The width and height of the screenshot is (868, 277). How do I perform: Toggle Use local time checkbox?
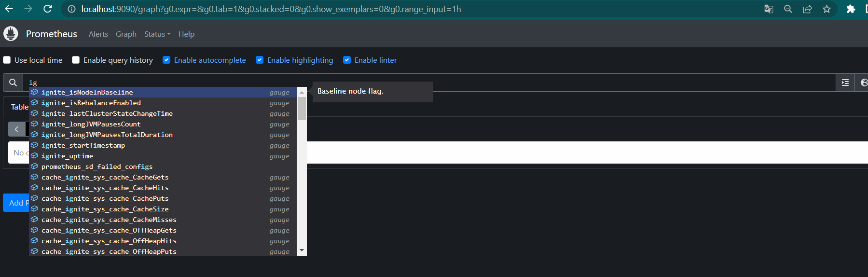(x=7, y=60)
